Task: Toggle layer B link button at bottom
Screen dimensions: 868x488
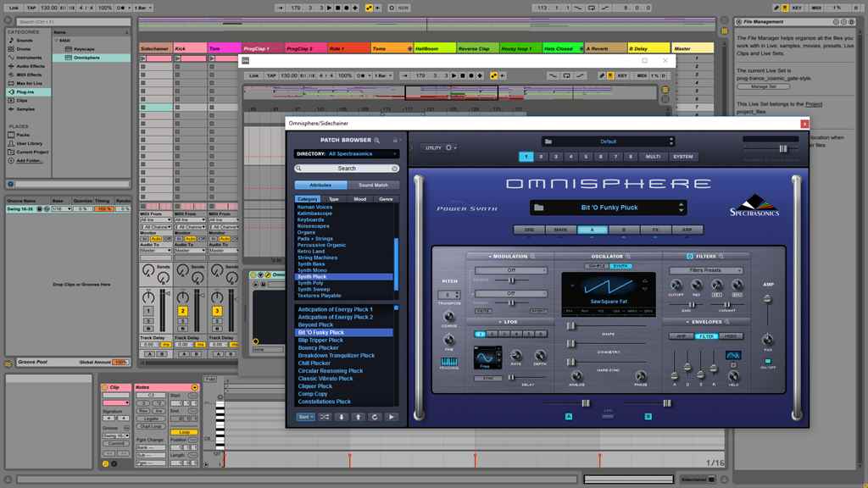Action: 648,417
